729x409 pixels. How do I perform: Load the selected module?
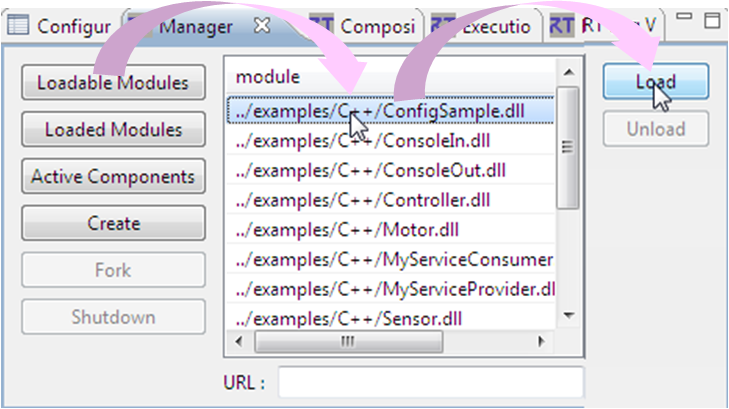656,82
